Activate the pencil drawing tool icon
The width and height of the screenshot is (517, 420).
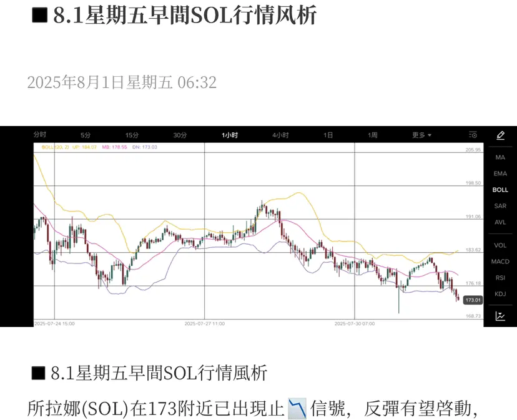[501, 135]
